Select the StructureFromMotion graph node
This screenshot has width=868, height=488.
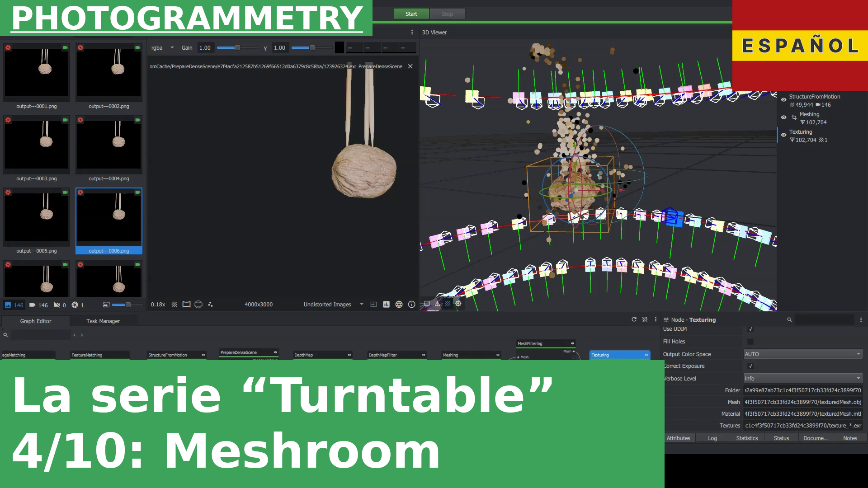pyautogui.click(x=177, y=355)
